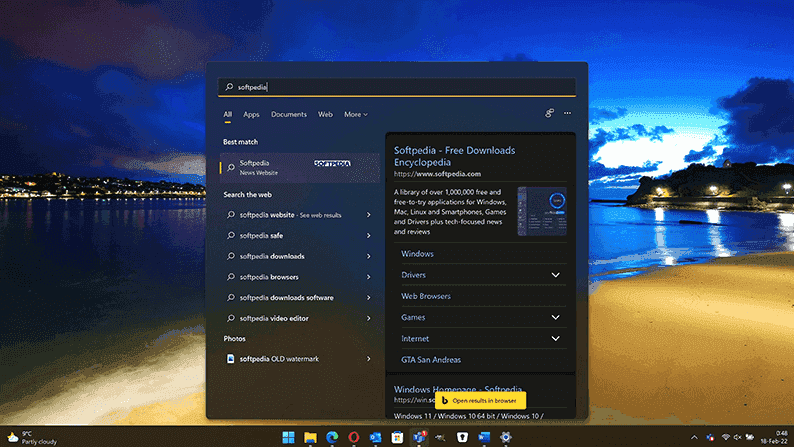Expand arrow for softpedia downloads suggestion
Screen dimensions: 794x447
(x=369, y=256)
